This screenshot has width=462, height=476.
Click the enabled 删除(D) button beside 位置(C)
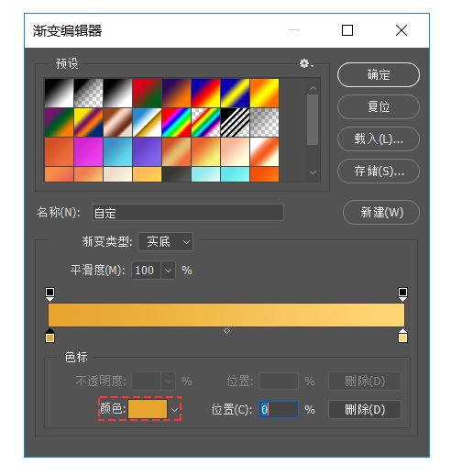pyautogui.click(x=365, y=410)
